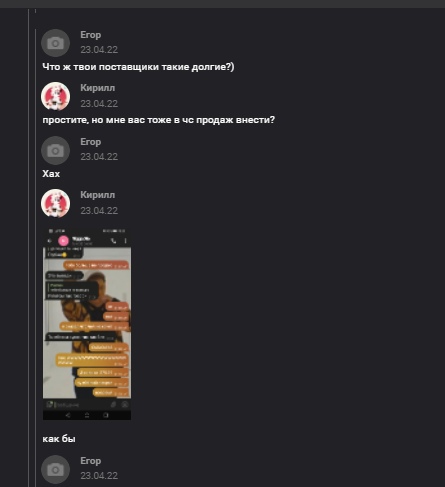Viewport: 445px width, 487px height.
Task: Open Егор's camera avatar above the Хах message
Action: (x=55, y=150)
